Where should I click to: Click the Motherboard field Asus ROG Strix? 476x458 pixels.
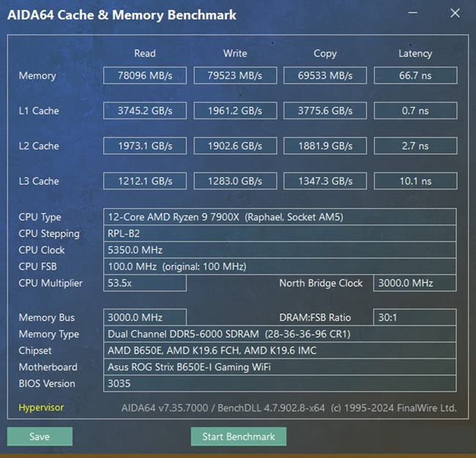(280, 367)
